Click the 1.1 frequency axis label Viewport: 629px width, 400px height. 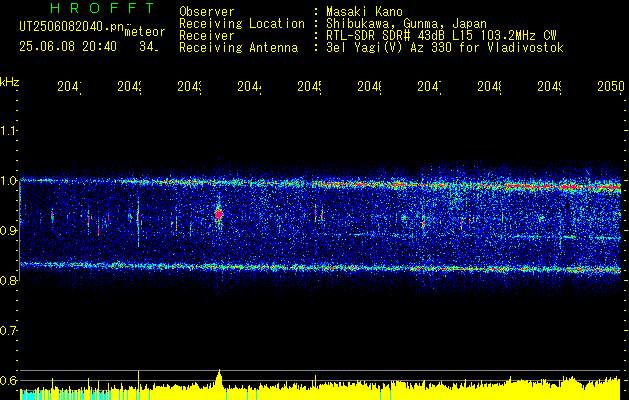pos(9,131)
